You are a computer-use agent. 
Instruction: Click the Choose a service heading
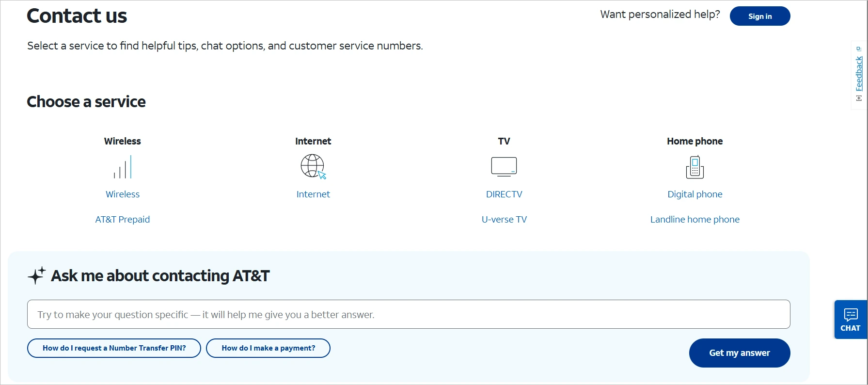[x=86, y=102]
